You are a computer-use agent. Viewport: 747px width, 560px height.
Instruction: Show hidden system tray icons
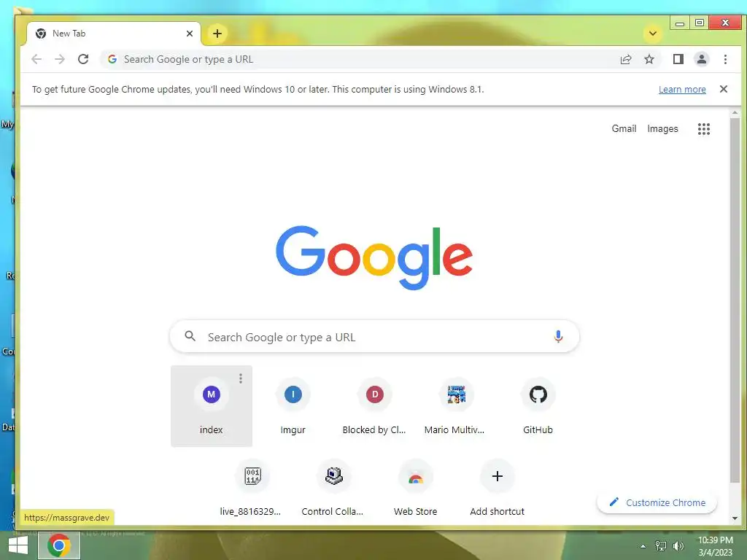point(643,546)
